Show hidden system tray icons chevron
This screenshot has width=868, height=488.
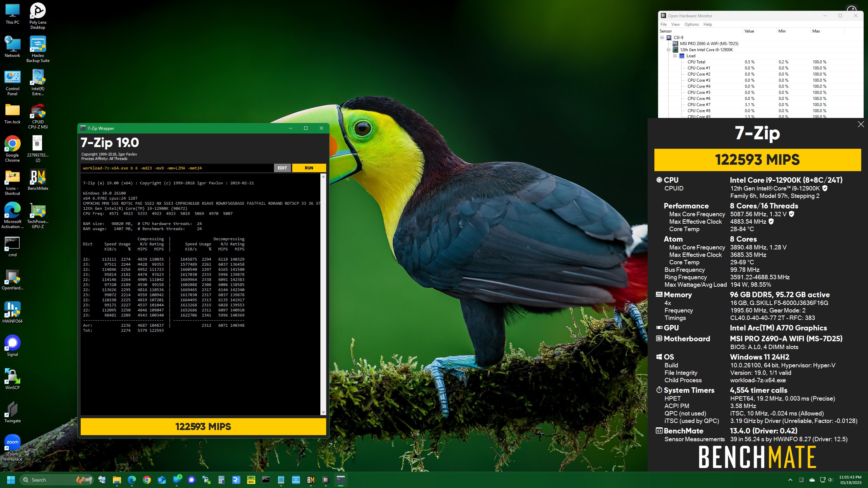click(790, 480)
